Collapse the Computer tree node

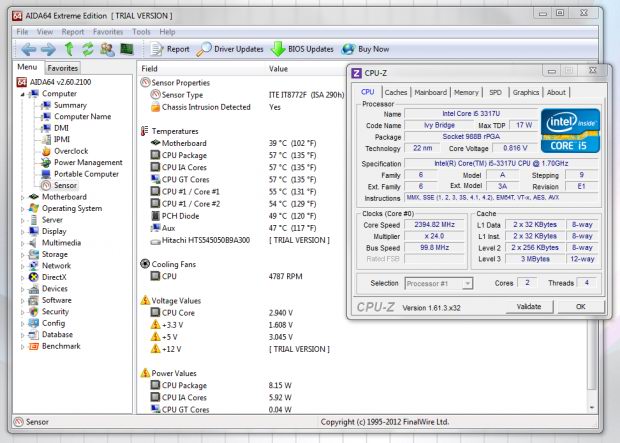[24, 93]
